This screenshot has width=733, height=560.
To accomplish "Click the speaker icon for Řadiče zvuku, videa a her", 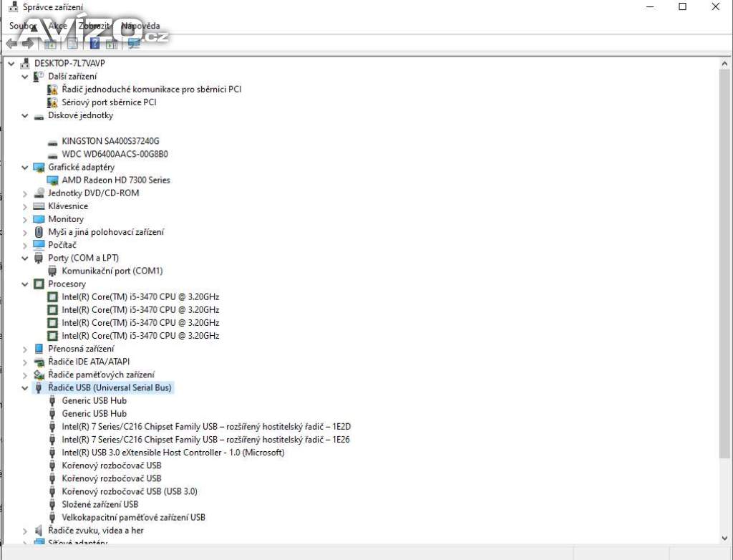I will (x=39, y=531).
